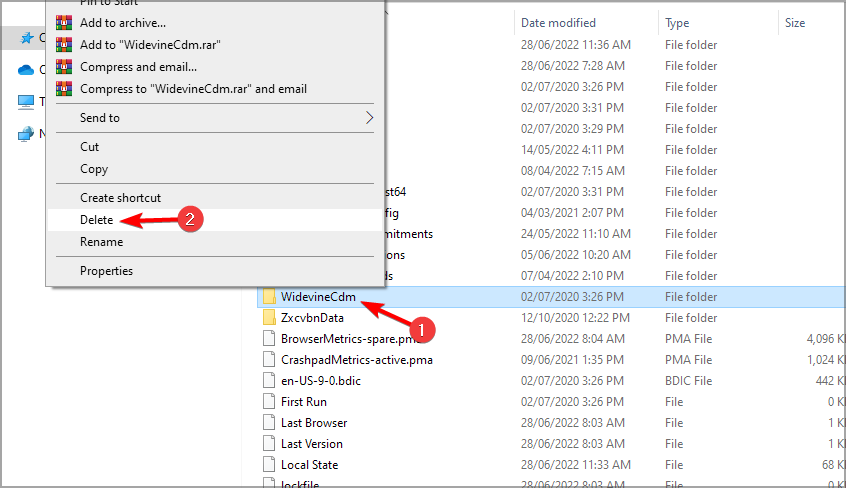
Task: Click the 442 K size value
Action: [x=830, y=381]
